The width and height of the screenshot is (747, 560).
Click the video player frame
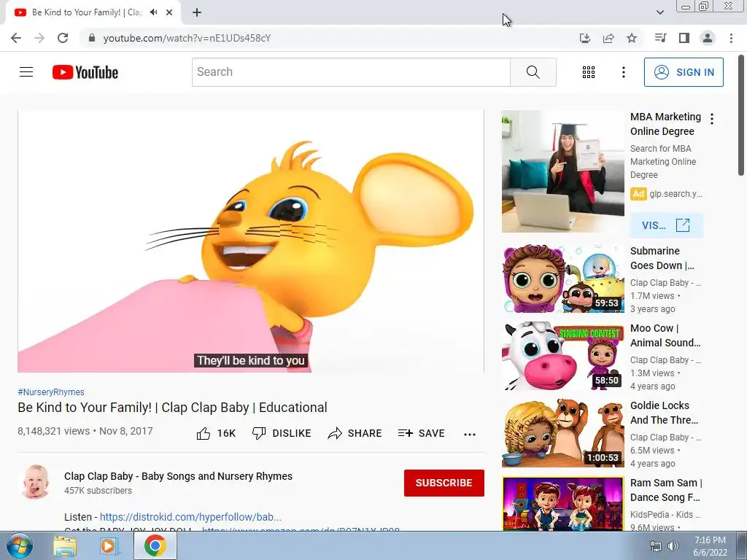[x=251, y=241]
